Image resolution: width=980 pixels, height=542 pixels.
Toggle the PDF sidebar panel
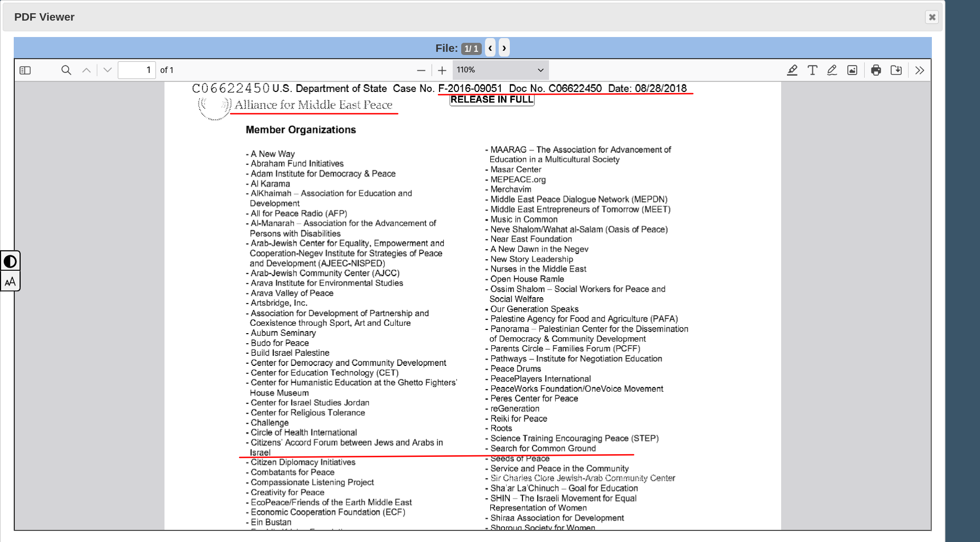pos(25,70)
